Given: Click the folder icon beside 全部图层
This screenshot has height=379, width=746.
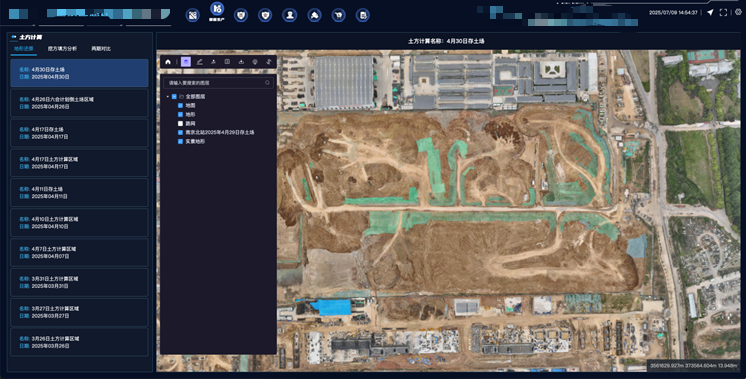Looking at the screenshot, I should (x=181, y=97).
